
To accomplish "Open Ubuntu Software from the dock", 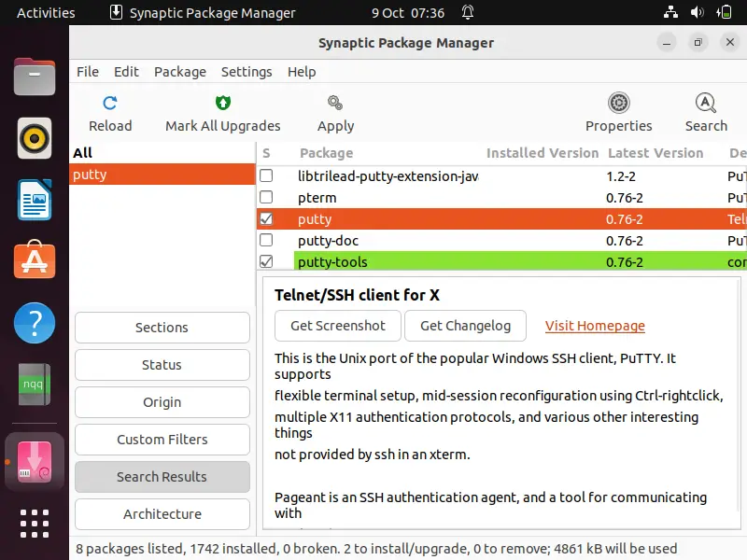I will coord(35,259).
